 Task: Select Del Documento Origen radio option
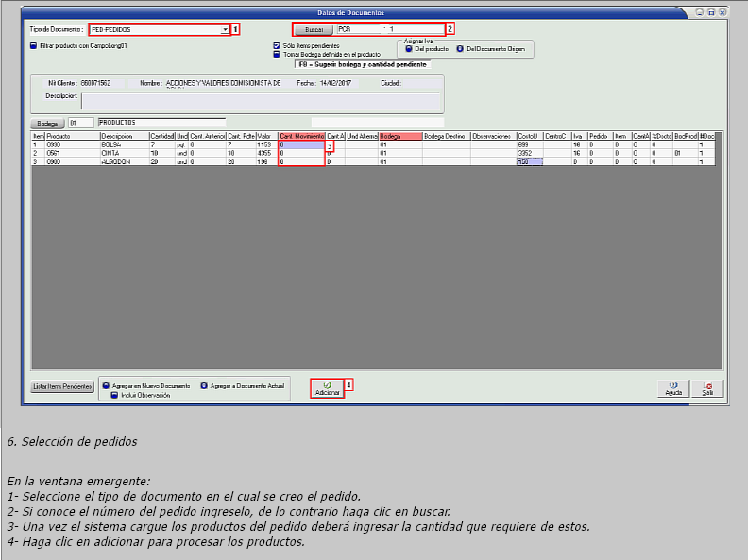[x=460, y=49]
